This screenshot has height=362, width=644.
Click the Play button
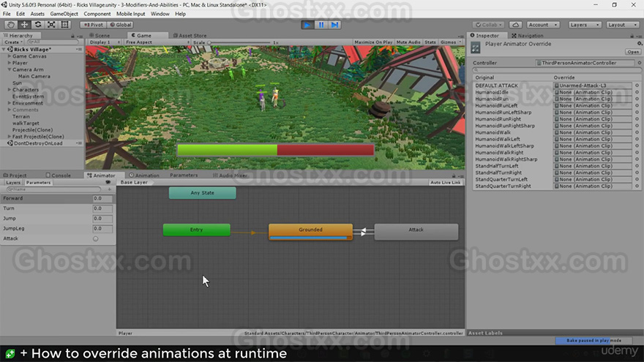[307, 25]
